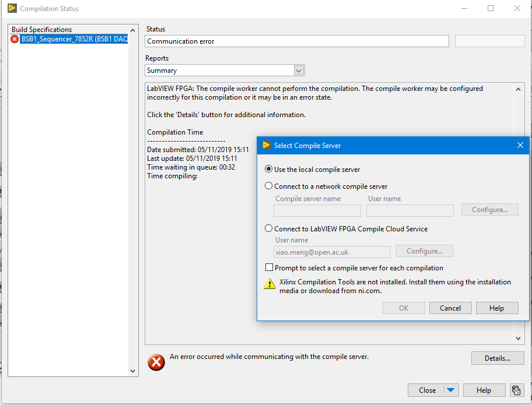Image resolution: width=532 pixels, height=405 pixels.
Task: Click Help button in Select Compile Server dialog
Action: click(497, 308)
